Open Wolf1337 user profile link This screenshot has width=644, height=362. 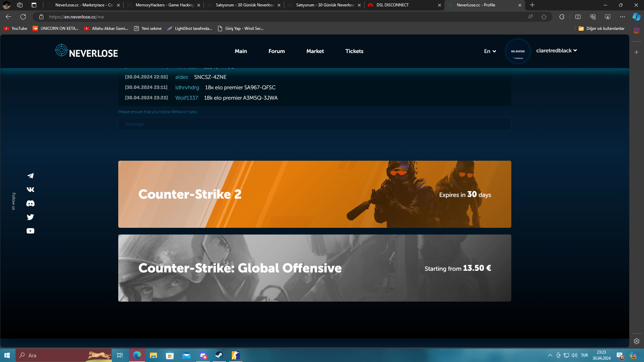coord(187,98)
